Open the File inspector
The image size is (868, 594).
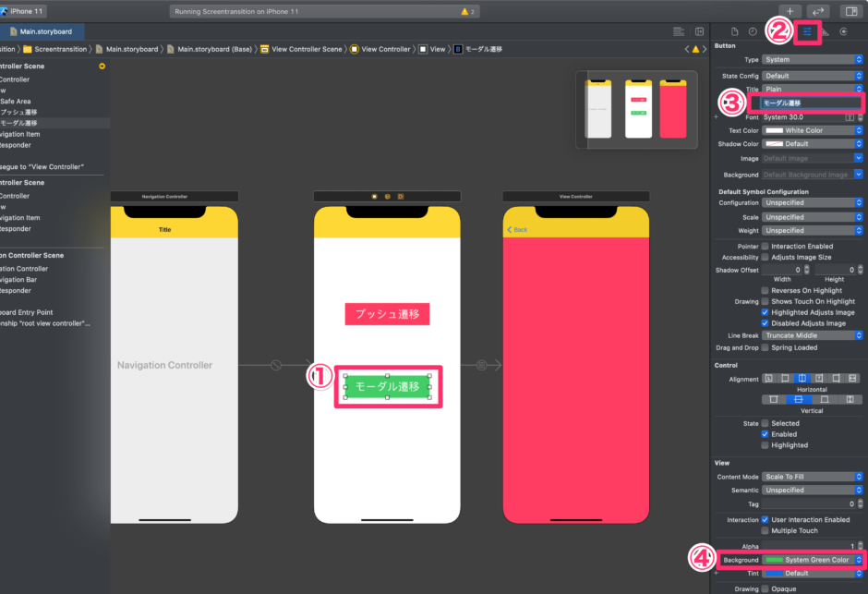pos(735,30)
